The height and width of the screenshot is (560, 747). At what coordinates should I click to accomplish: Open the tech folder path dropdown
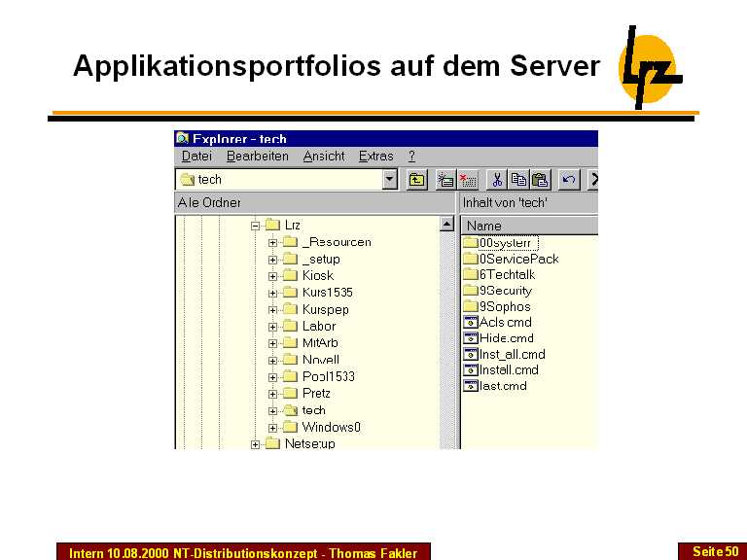[390, 180]
